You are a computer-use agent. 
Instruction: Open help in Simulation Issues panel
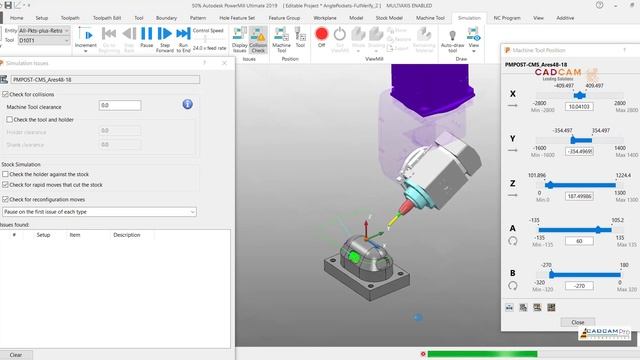click(x=204, y=63)
